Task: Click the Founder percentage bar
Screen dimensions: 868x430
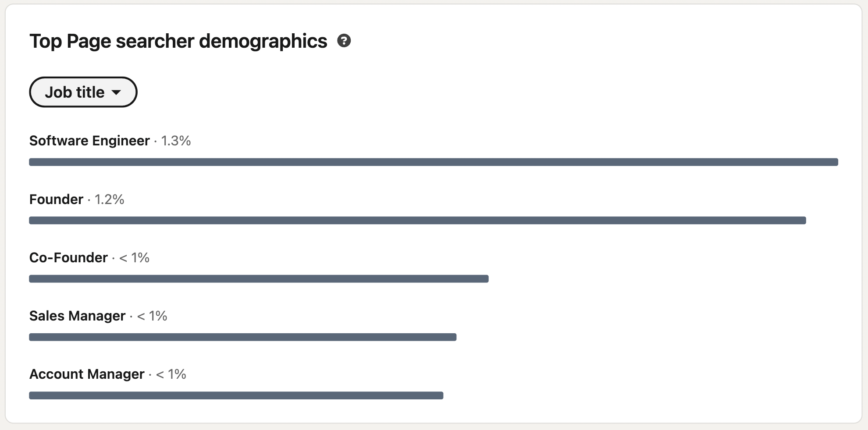Action: (417, 220)
